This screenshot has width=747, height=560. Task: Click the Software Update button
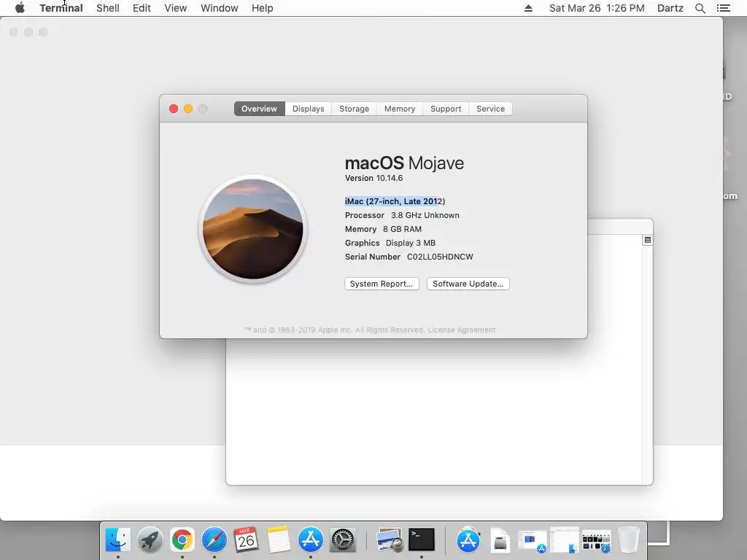coord(468,284)
